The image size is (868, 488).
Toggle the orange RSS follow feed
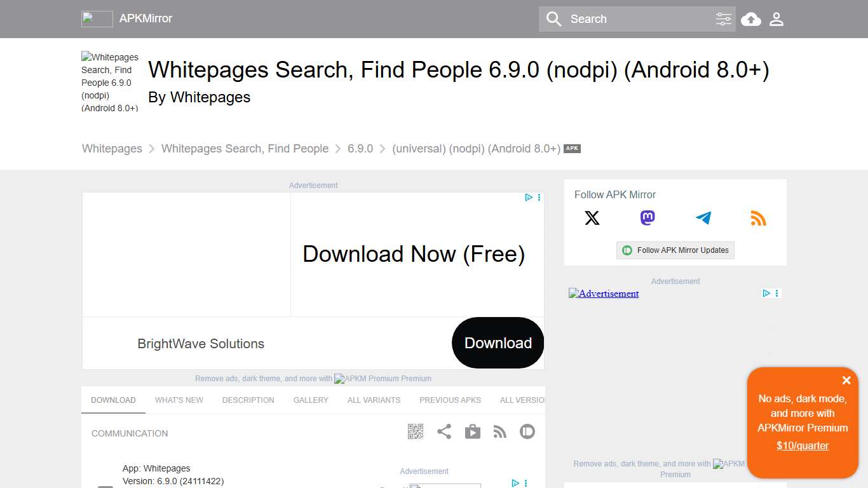(x=758, y=218)
